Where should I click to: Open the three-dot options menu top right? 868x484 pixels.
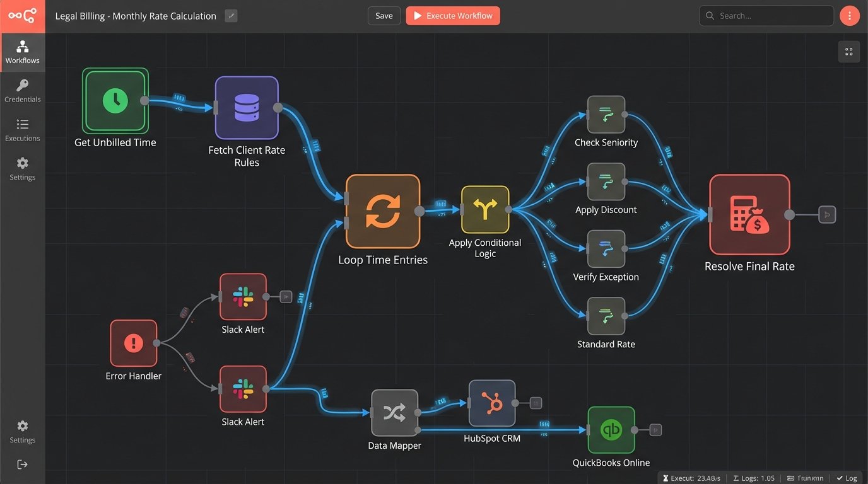click(x=850, y=15)
